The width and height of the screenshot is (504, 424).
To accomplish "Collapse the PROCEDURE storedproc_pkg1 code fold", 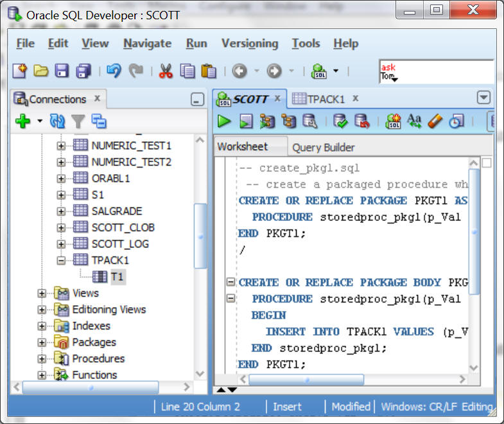I will point(230,298).
